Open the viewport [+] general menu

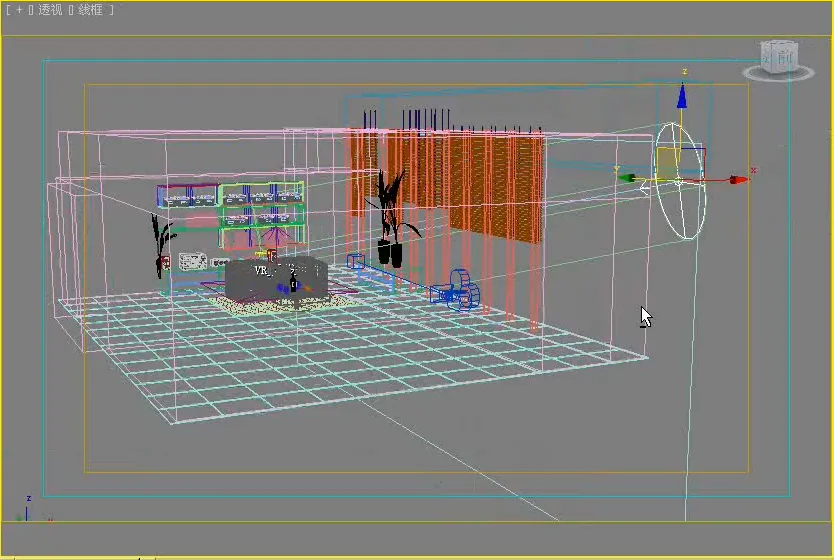18,10
